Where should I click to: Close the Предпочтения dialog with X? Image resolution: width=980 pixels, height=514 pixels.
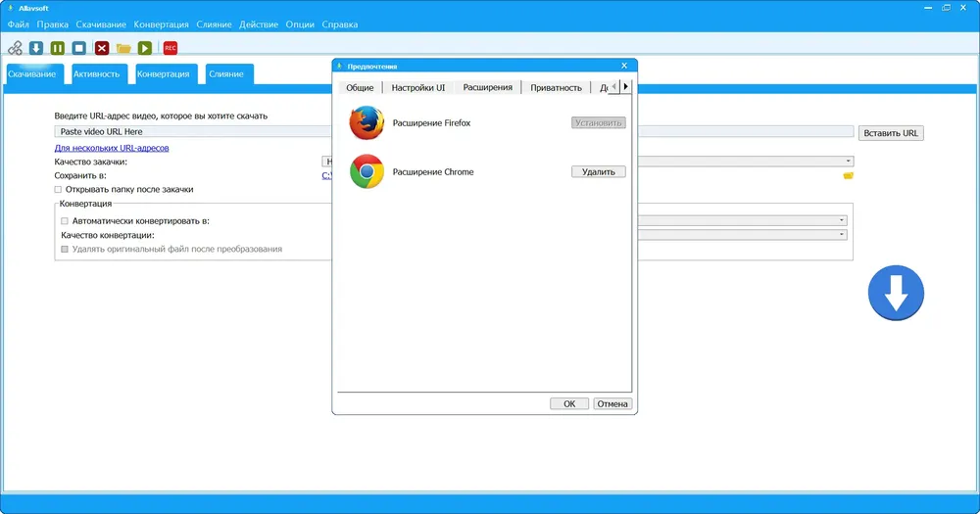click(x=623, y=66)
